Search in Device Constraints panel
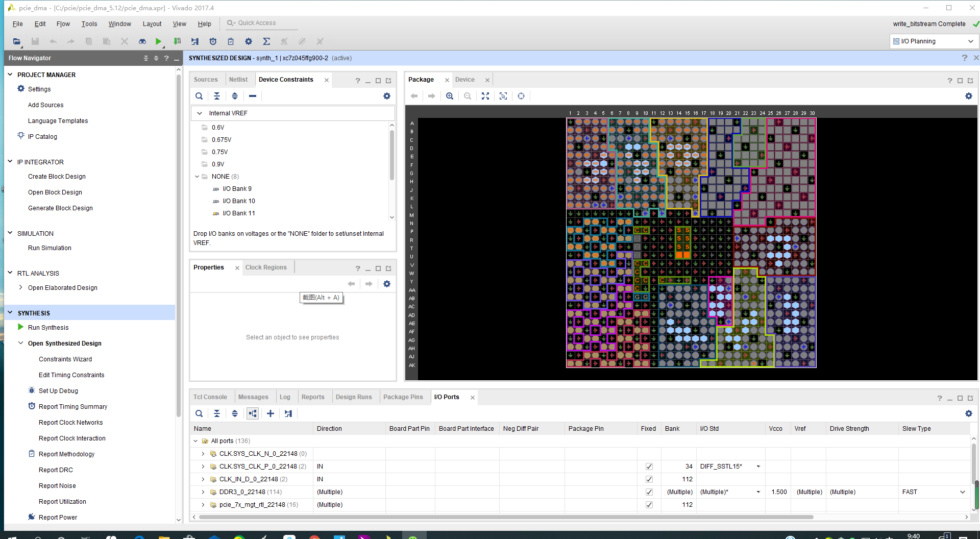Viewport: 980px width, 539px height. click(x=199, y=96)
